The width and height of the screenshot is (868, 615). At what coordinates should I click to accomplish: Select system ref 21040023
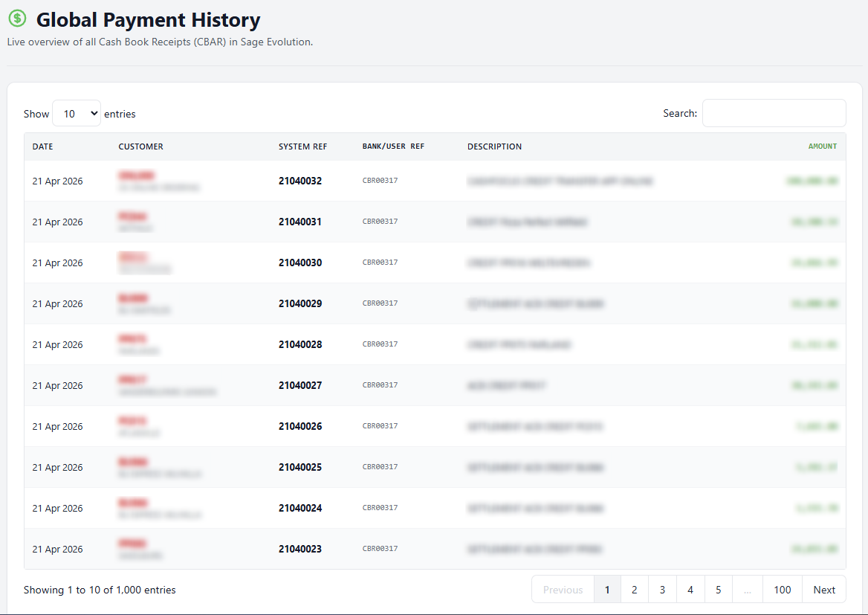300,549
